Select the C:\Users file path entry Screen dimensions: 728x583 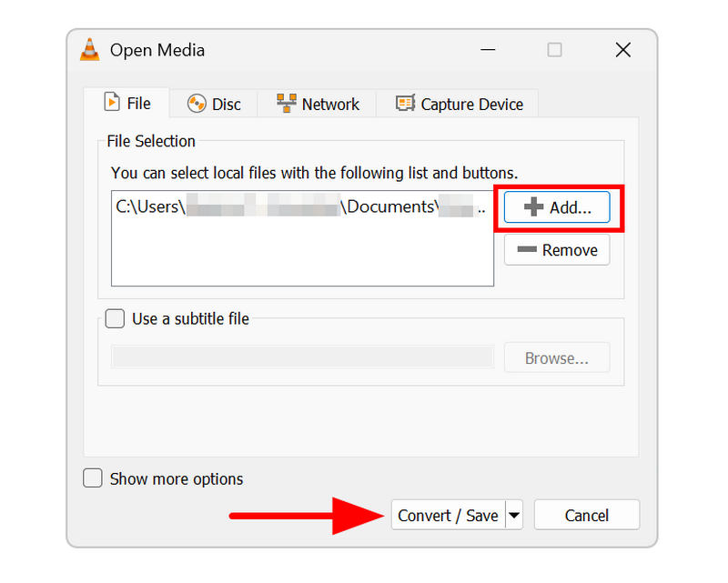pos(301,206)
